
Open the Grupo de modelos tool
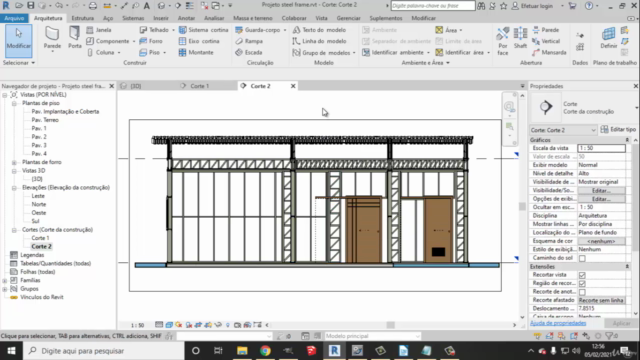pyautogui.click(x=322, y=53)
